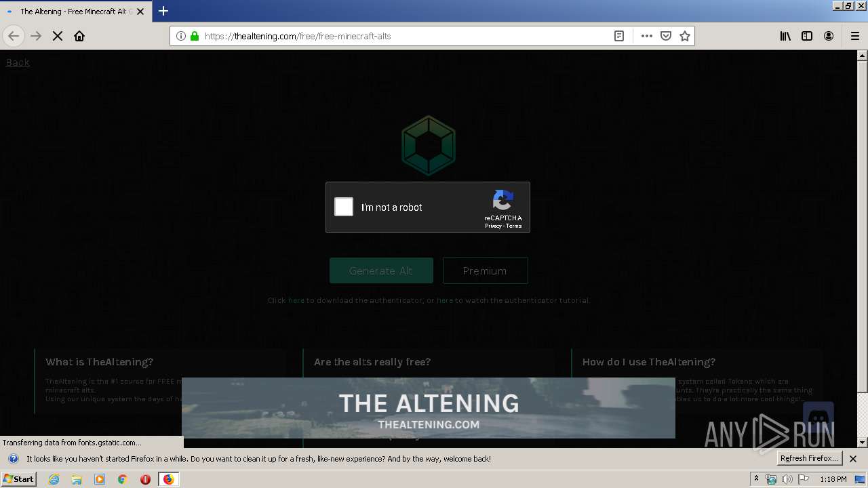Viewport: 868px width, 488px height.
Task: Close The Altening tab
Action: [x=140, y=12]
